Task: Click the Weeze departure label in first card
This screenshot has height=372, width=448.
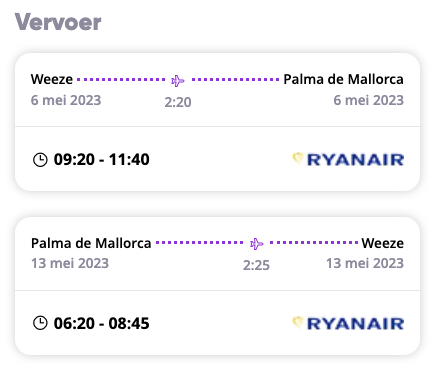Action: pos(52,79)
